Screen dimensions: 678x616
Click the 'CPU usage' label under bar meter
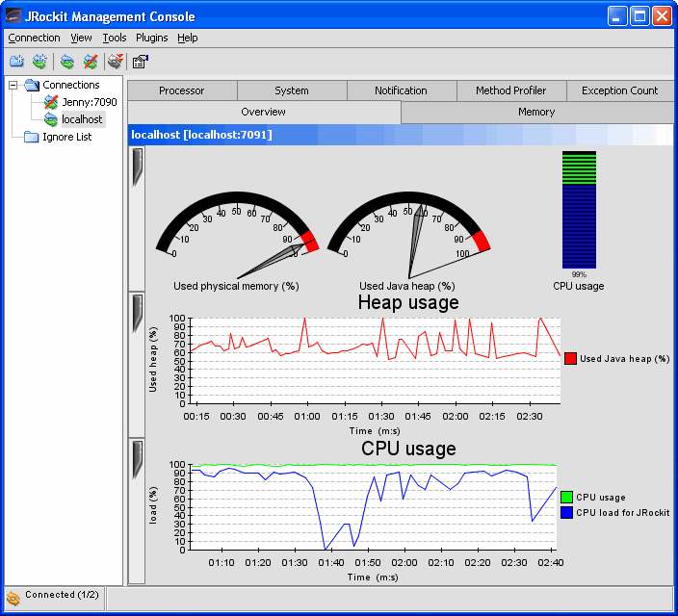pos(579,286)
